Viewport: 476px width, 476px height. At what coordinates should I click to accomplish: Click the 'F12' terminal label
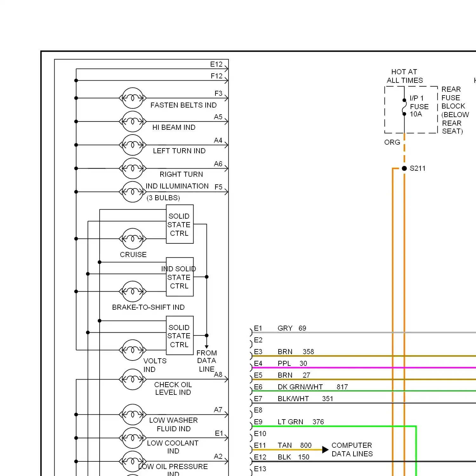tap(217, 76)
